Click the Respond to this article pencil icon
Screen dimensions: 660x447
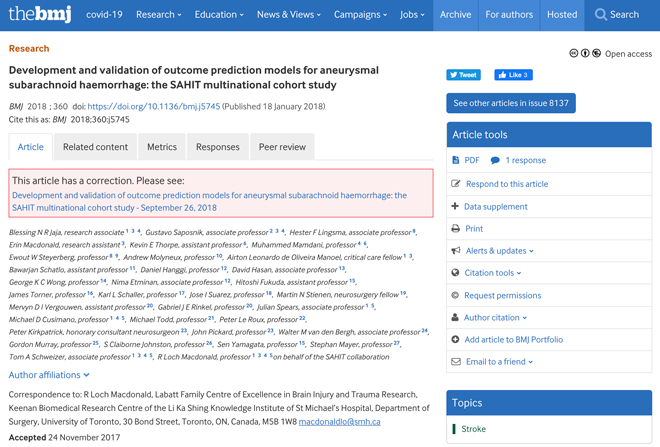[x=455, y=184]
